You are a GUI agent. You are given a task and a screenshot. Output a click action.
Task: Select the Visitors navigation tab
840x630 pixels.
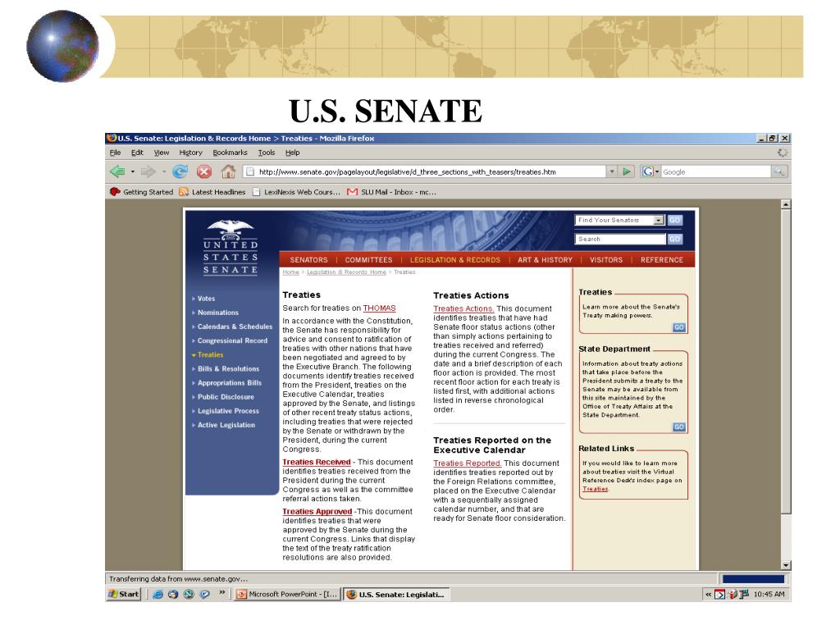(606, 260)
